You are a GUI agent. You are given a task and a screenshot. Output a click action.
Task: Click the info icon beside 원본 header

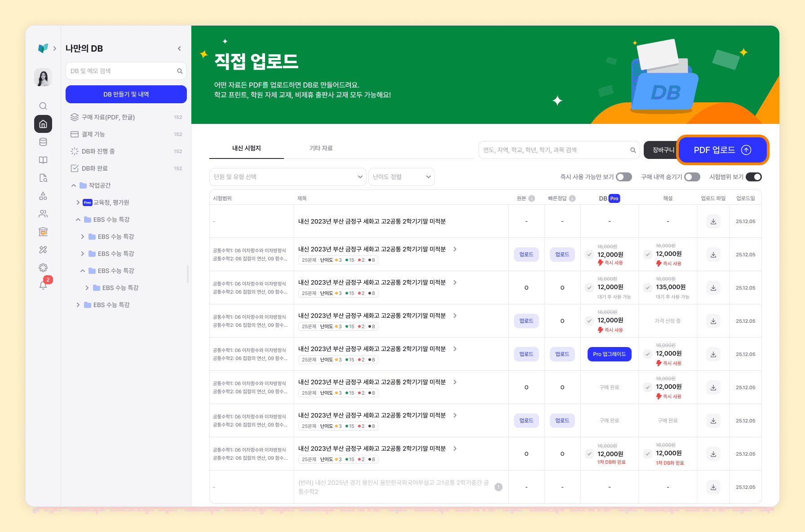[x=531, y=198]
